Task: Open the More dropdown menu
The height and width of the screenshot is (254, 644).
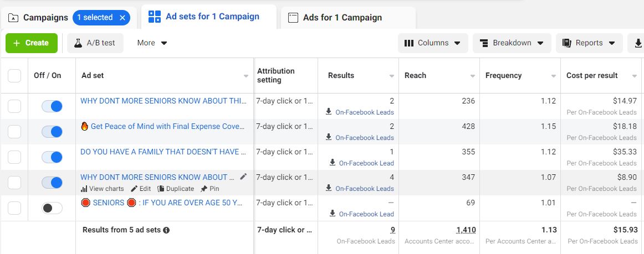Action: 152,43
